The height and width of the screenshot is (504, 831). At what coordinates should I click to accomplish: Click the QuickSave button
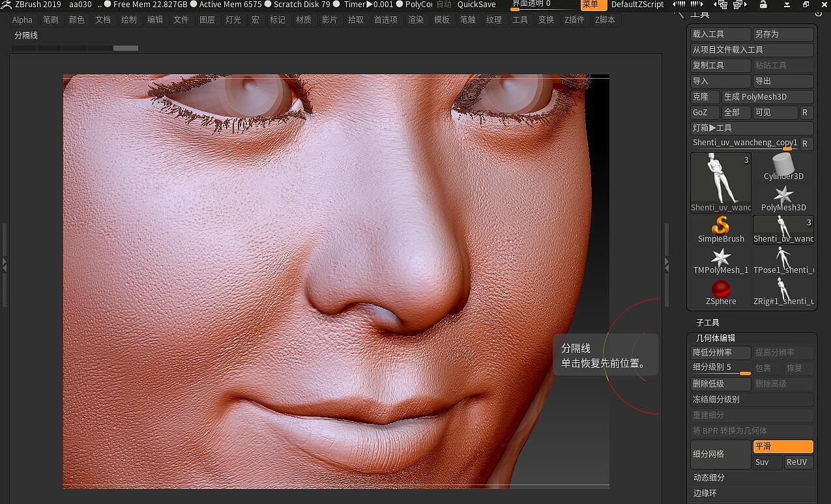tap(476, 5)
